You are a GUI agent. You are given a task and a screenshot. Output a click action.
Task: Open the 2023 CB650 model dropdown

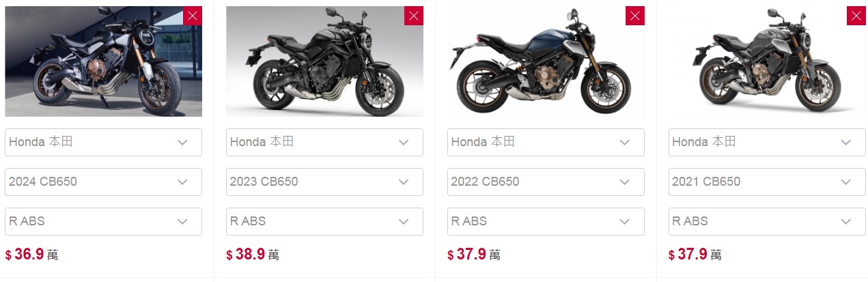pyautogui.click(x=324, y=182)
